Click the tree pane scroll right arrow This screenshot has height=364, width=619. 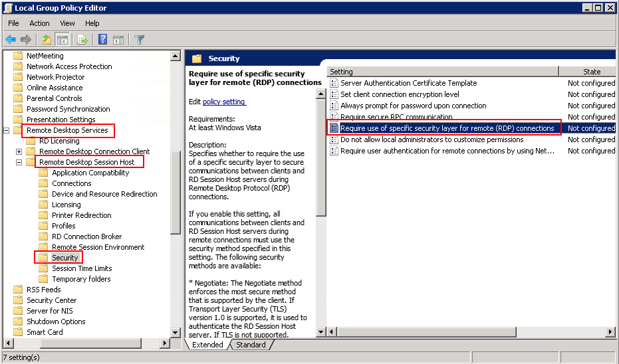coord(165,343)
